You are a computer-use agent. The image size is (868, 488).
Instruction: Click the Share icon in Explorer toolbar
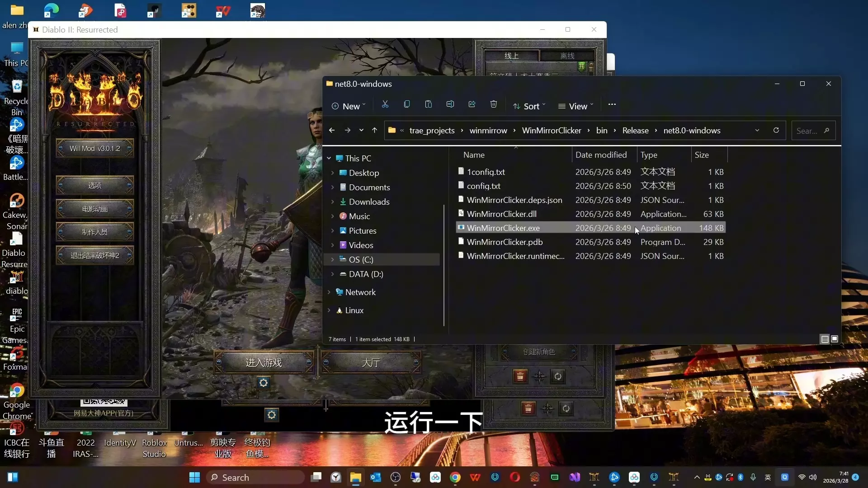472,105
